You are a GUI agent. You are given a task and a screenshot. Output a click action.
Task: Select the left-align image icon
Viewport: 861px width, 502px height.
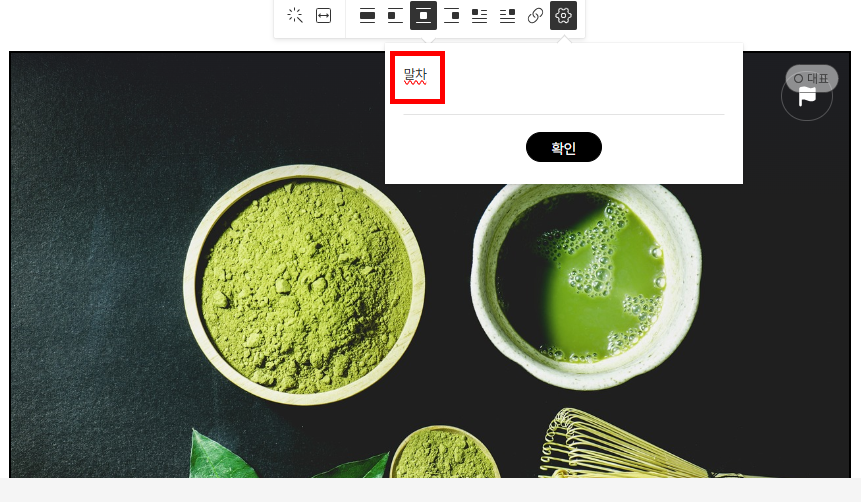click(x=395, y=15)
